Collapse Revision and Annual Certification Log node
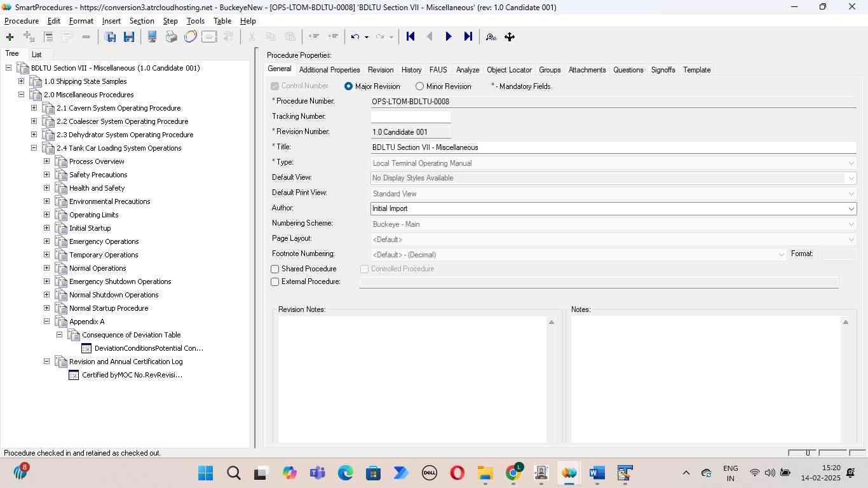 pyautogui.click(x=46, y=362)
